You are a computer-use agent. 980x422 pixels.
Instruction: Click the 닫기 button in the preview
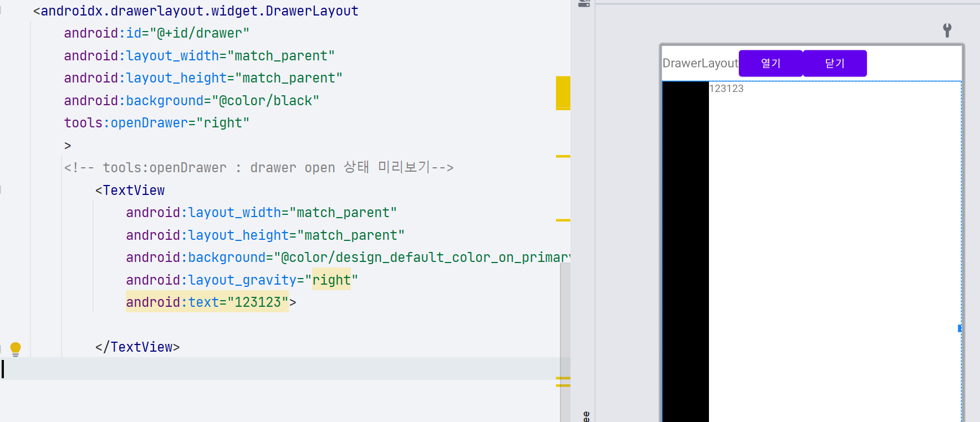click(x=835, y=63)
